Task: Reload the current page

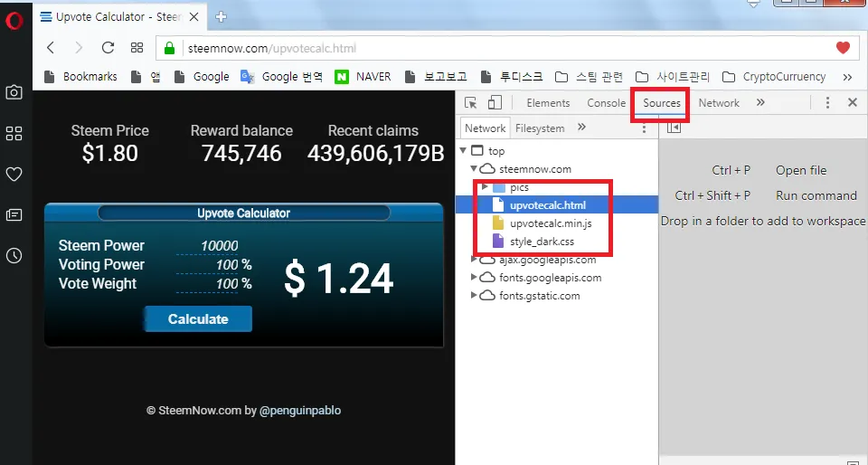Action: click(108, 48)
